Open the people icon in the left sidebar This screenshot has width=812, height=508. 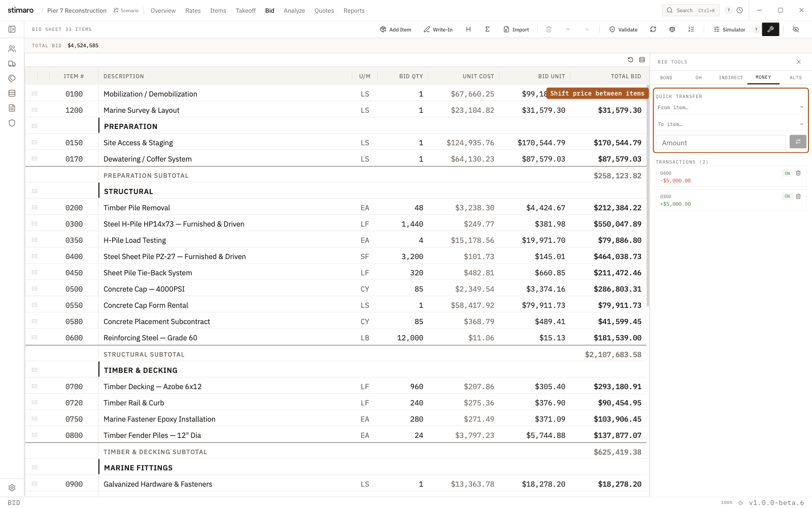[x=12, y=49]
